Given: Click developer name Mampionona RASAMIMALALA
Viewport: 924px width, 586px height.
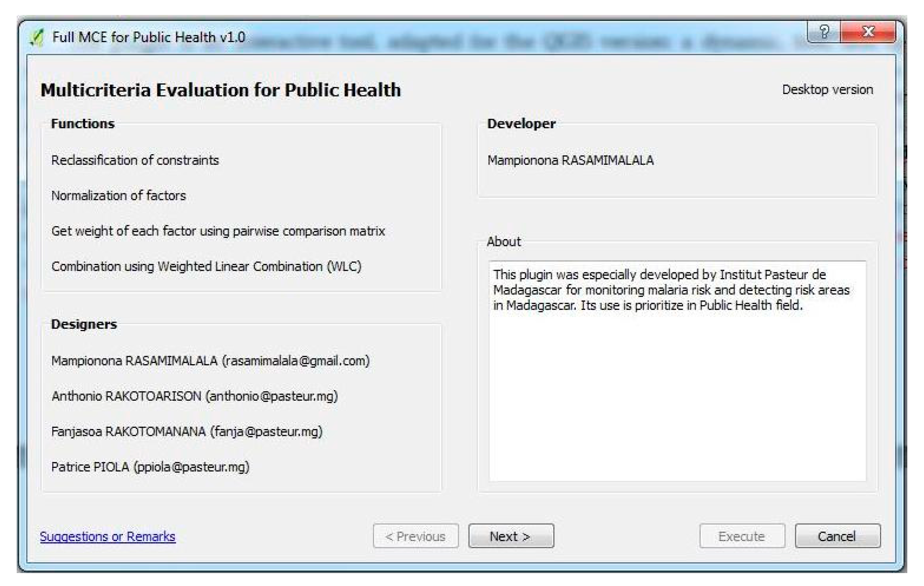Looking at the screenshot, I should click(x=570, y=160).
